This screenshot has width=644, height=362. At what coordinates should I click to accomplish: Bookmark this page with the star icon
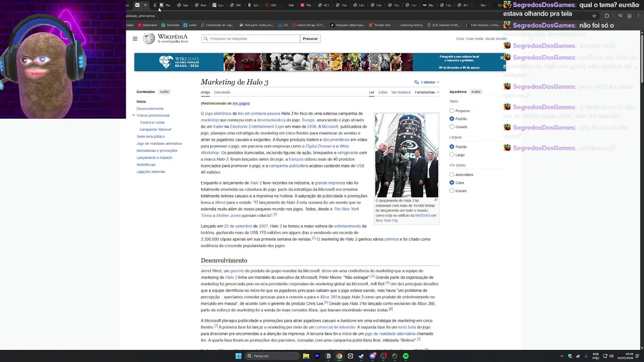(594, 16)
